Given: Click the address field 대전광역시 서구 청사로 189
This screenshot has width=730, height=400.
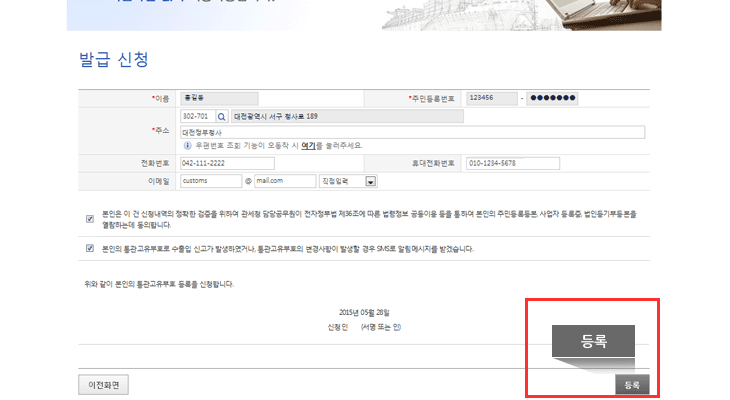Looking at the screenshot, I should coord(347,116).
